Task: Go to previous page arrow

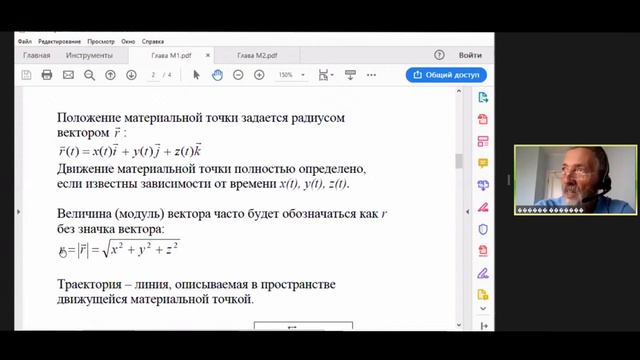Action: [x=110, y=75]
